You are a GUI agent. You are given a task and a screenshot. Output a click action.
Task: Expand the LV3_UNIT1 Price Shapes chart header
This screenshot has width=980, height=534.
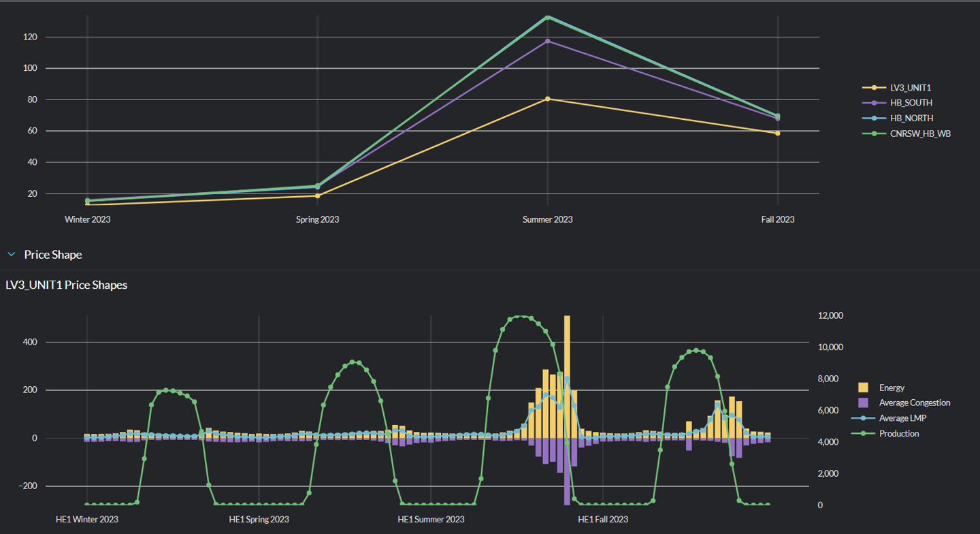[x=65, y=285]
